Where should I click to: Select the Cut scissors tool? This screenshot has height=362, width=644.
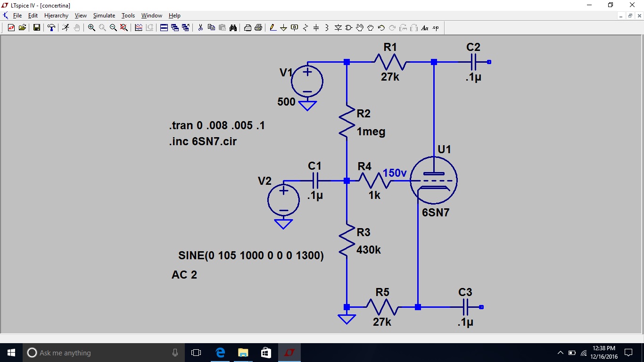200,28
